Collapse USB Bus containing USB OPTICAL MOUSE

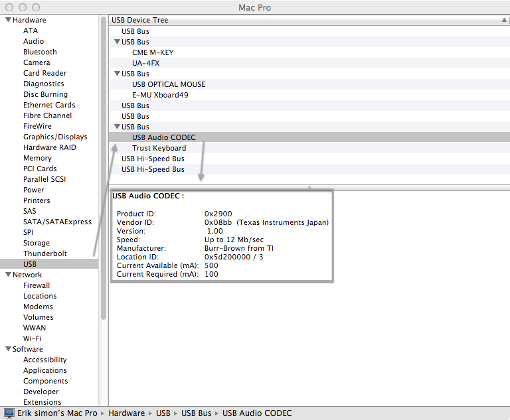[117, 74]
